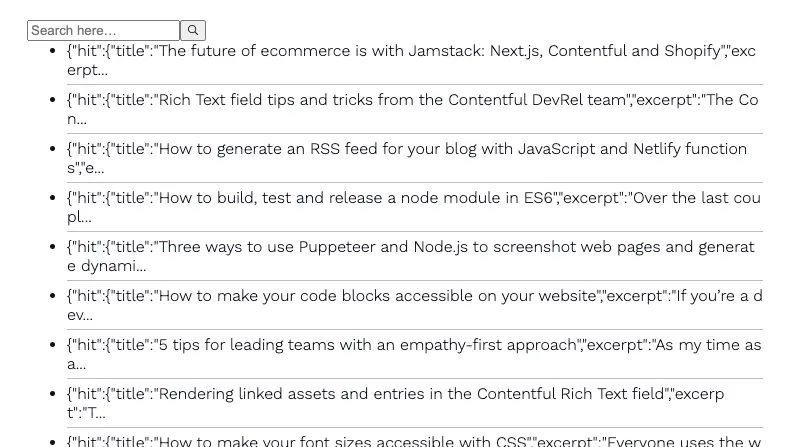Click the magnifying glass search button

click(193, 30)
